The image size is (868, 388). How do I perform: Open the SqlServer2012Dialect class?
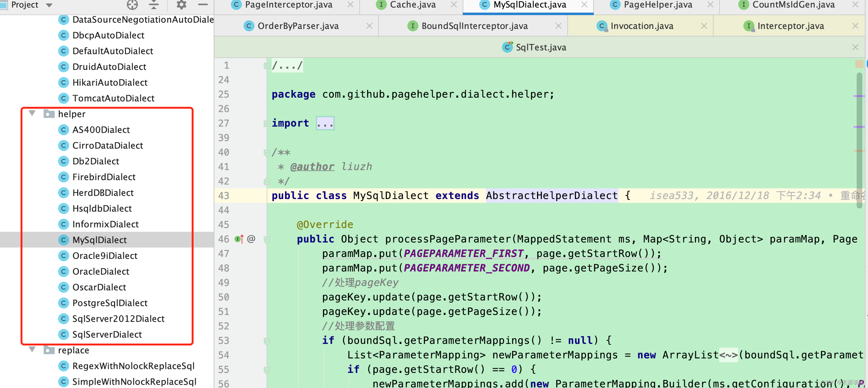coord(118,319)
